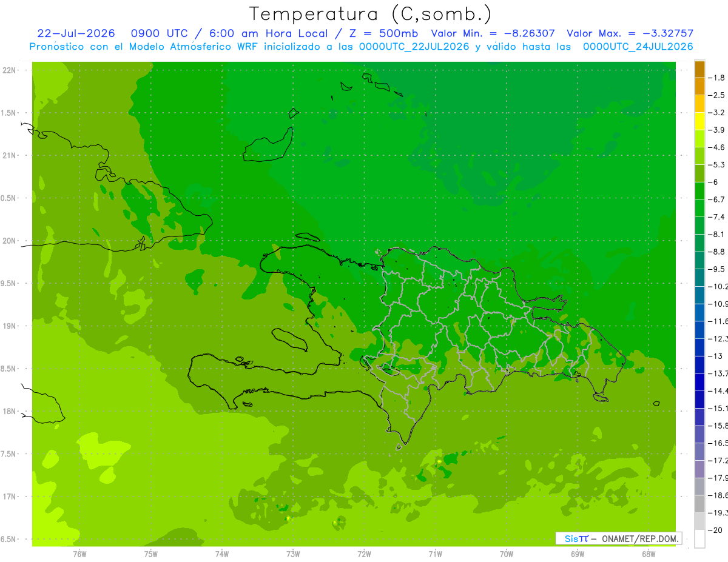
Task: Click the "ONAMET/REP.DOM." credit label
Action: pos(640,538)
